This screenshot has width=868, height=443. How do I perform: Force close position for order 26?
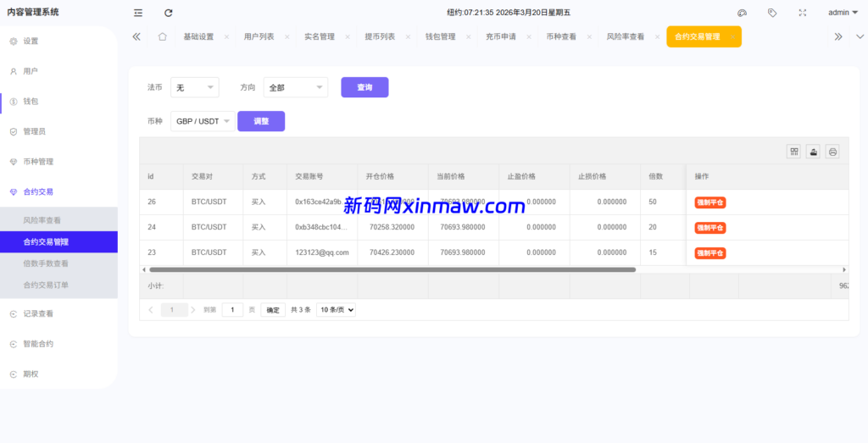coord(710,202)
